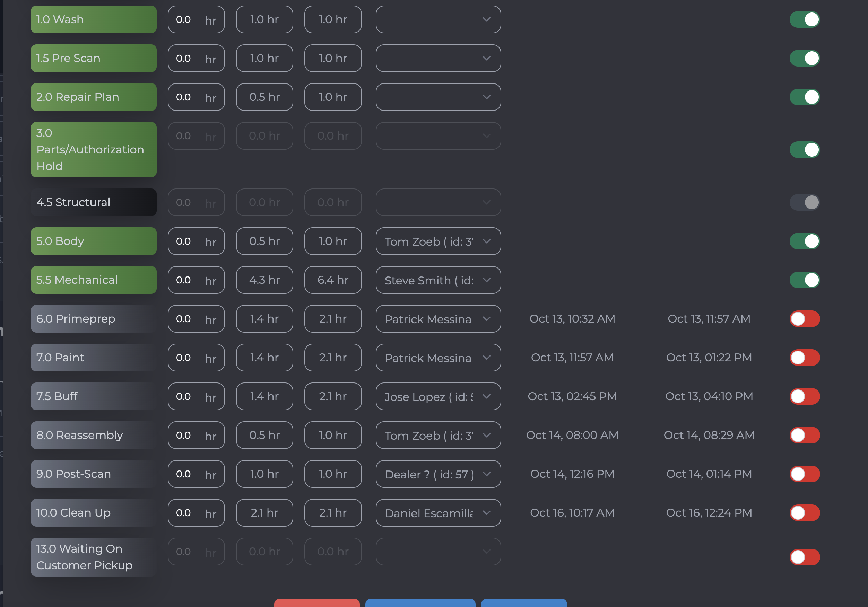Turn on the 4.5 Structural switch
This screenshot has width=868, height=607.
click(804, 202)
